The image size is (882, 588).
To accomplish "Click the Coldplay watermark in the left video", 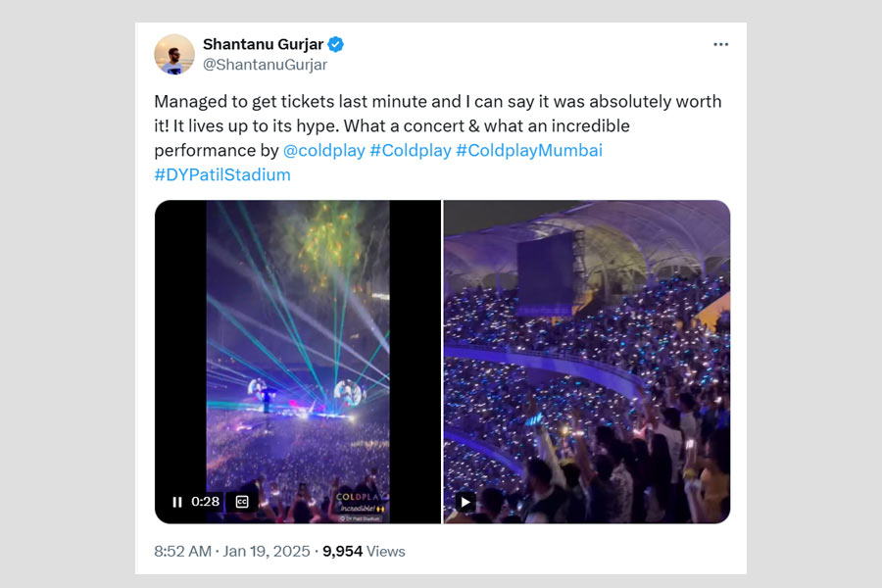I will (360, 498).
